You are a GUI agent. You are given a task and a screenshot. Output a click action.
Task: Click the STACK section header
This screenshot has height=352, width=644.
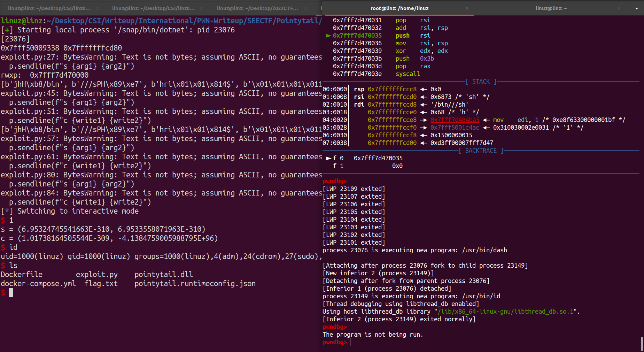pos(481,82)
